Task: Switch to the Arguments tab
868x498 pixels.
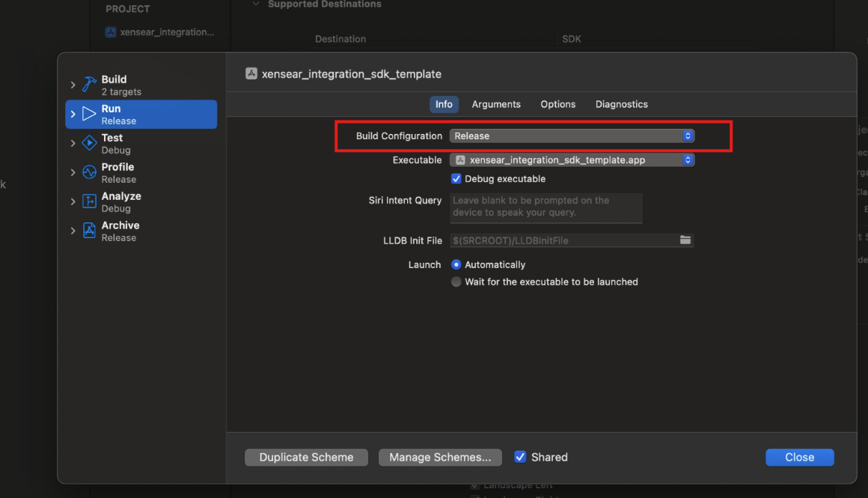Action: 495,104
